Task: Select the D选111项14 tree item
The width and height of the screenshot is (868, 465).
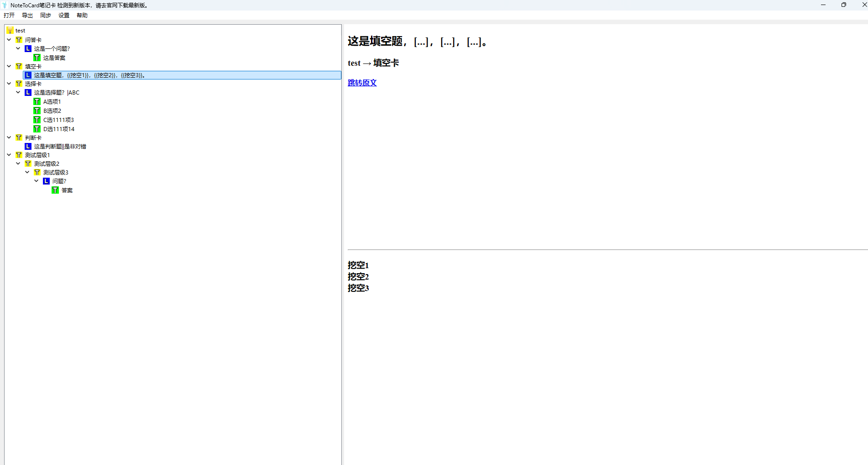Action: tap(59, 129)
